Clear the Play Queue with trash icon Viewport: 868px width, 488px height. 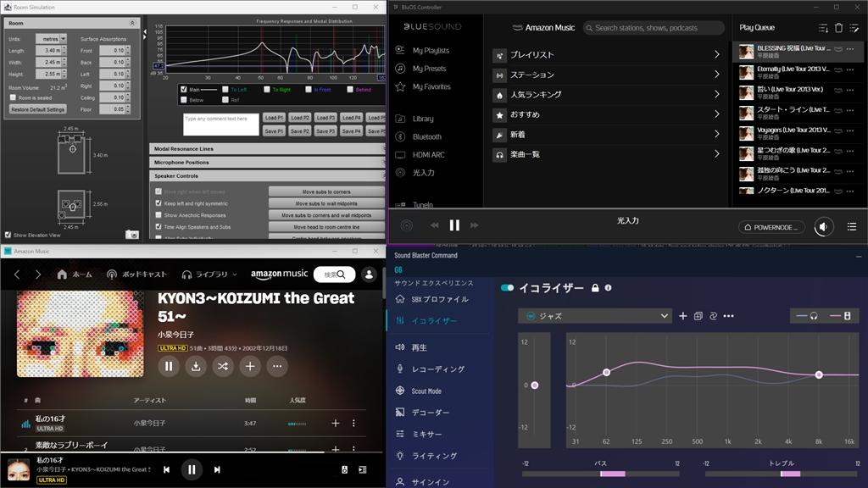point(838,28)
